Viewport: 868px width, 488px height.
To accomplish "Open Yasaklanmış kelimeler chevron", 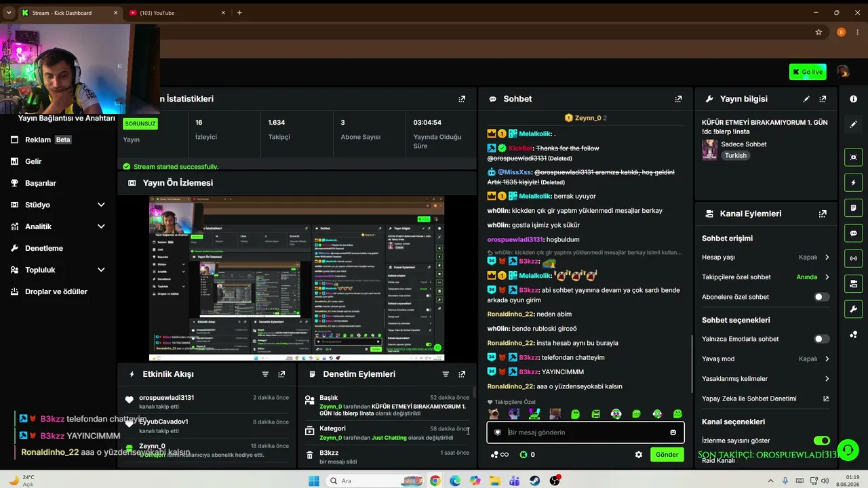I will pos(827,379).
